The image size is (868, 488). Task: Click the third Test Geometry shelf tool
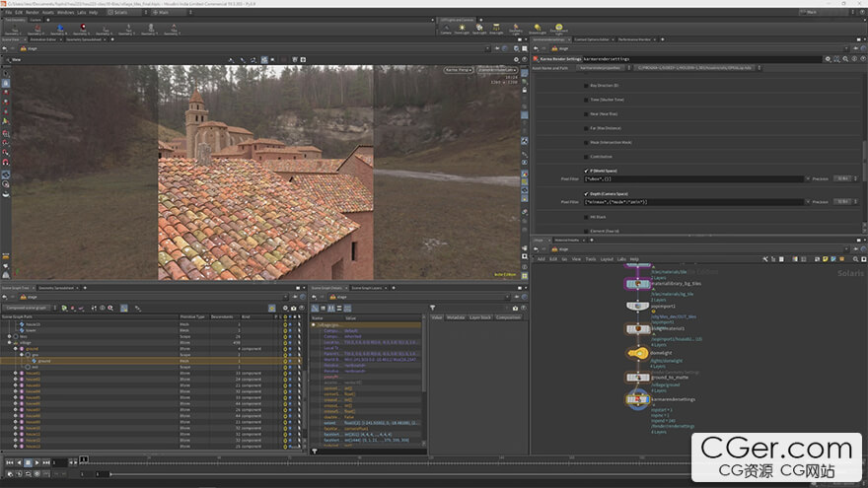pos(60,29)
